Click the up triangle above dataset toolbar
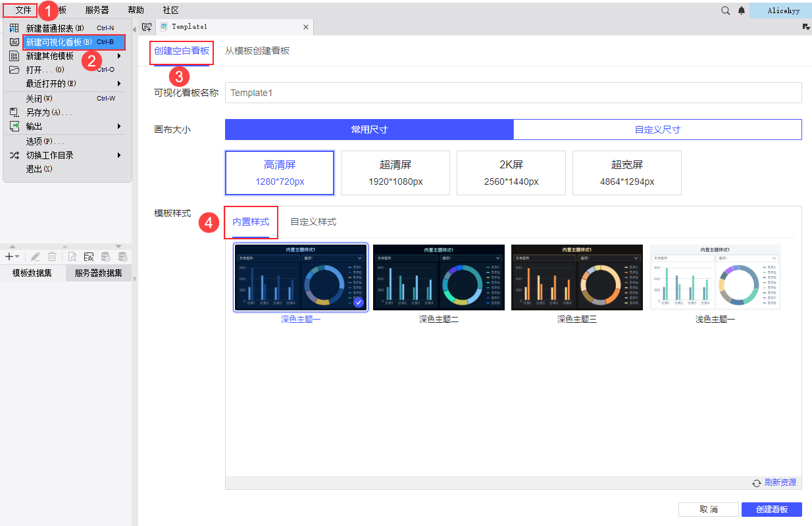Viewport: 812px width, 526px height. pos(13,247)
